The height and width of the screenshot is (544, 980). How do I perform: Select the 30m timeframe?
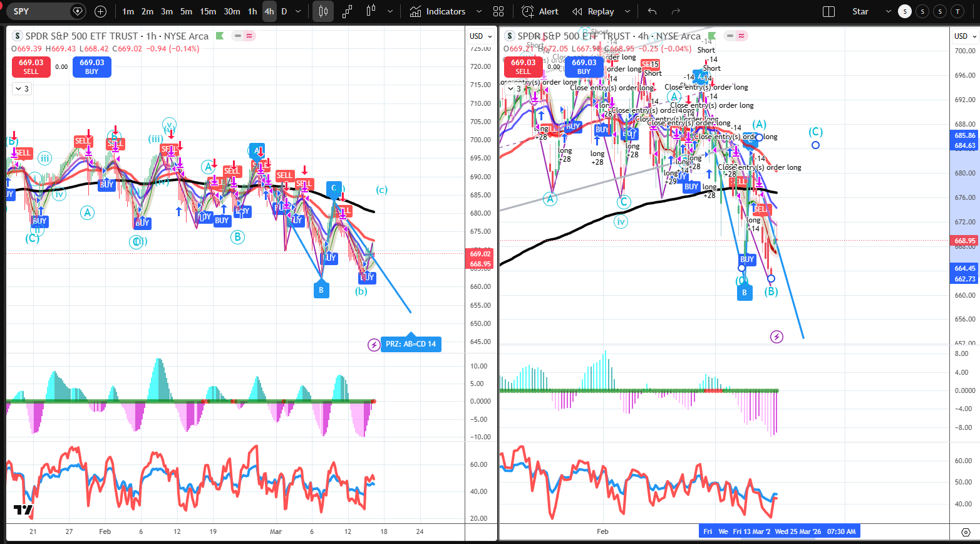[232, 11]
